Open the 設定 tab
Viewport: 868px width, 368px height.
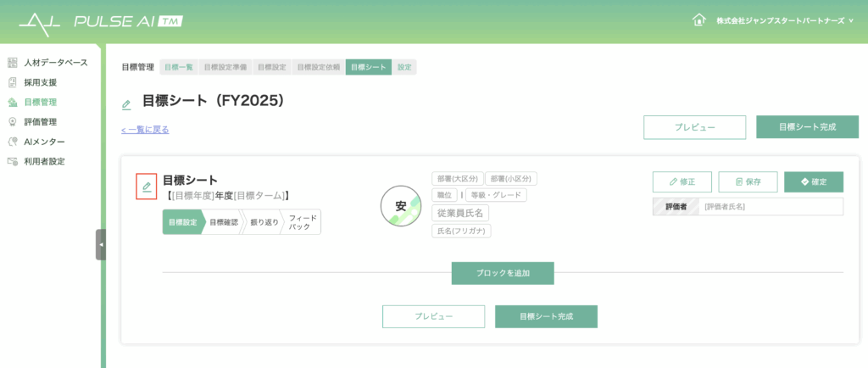[x=404, y=66]
